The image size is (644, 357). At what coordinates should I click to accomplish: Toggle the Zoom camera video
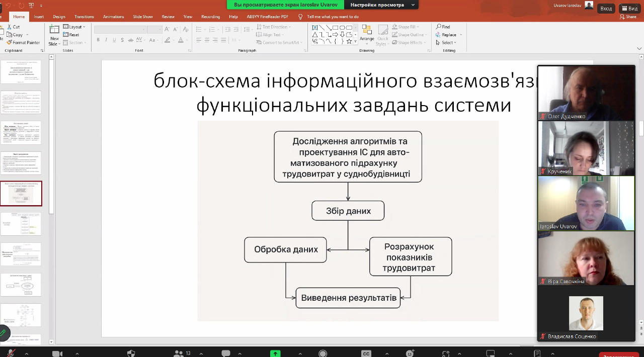[57, 353]
